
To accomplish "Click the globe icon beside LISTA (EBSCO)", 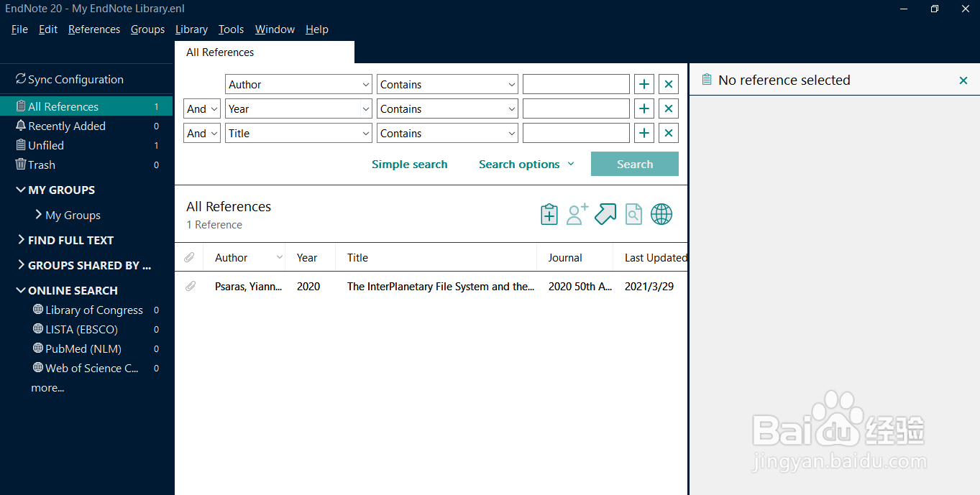I will (38, 329).
